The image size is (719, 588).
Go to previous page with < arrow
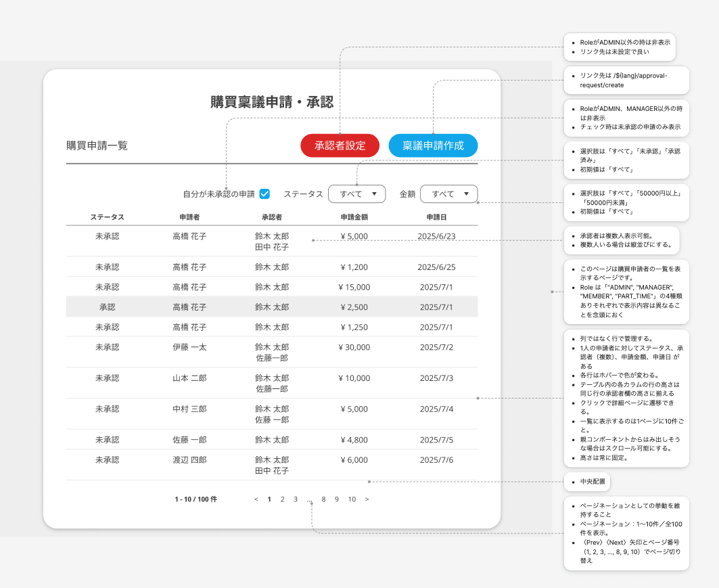(x=256, y=499)
